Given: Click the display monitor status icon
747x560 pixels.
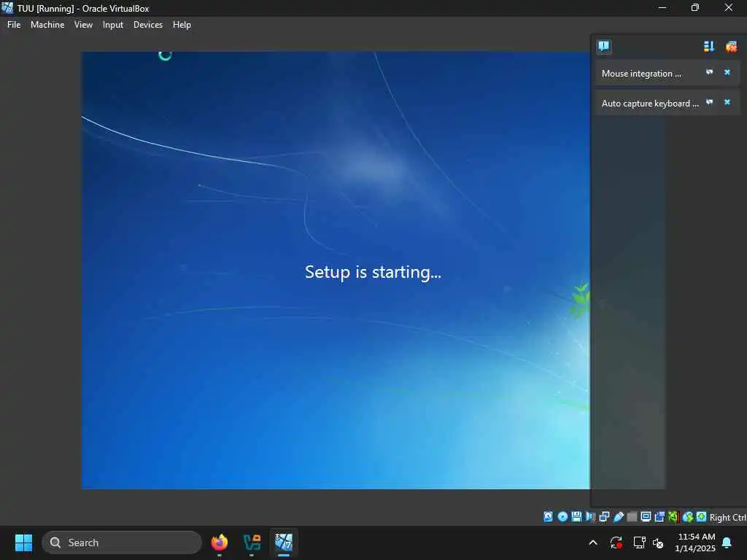Looking at the screenshot, I should (x=646, y=517).
